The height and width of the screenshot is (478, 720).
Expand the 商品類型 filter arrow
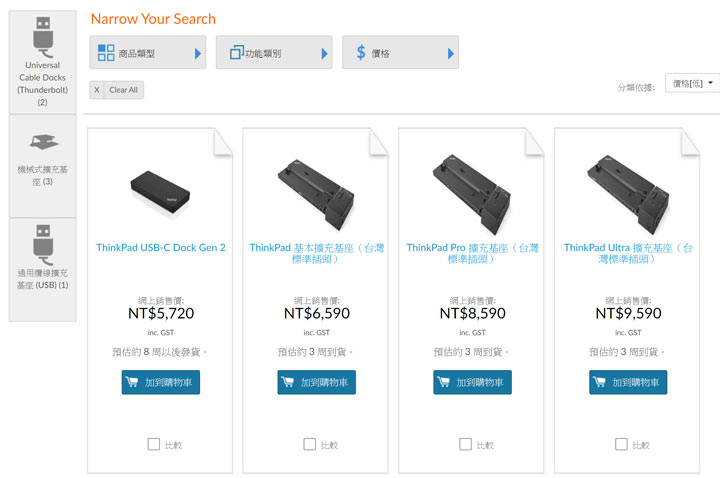(198, 53)
